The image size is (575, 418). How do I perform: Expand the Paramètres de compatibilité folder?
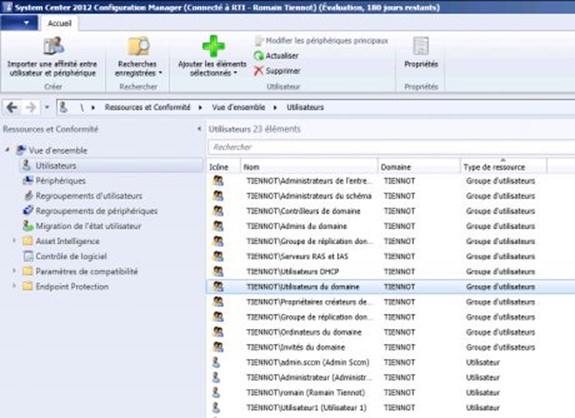[x=14, y=271]
